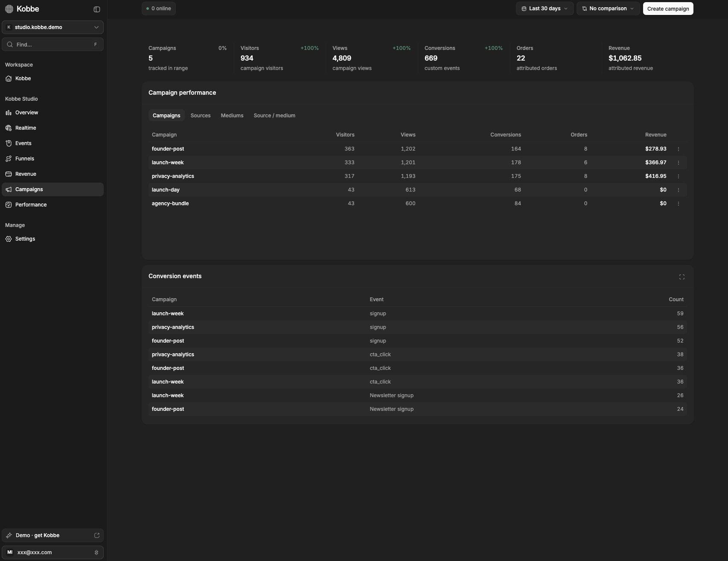
Task: Click the Visitors column header
Action: pos(345,135)
